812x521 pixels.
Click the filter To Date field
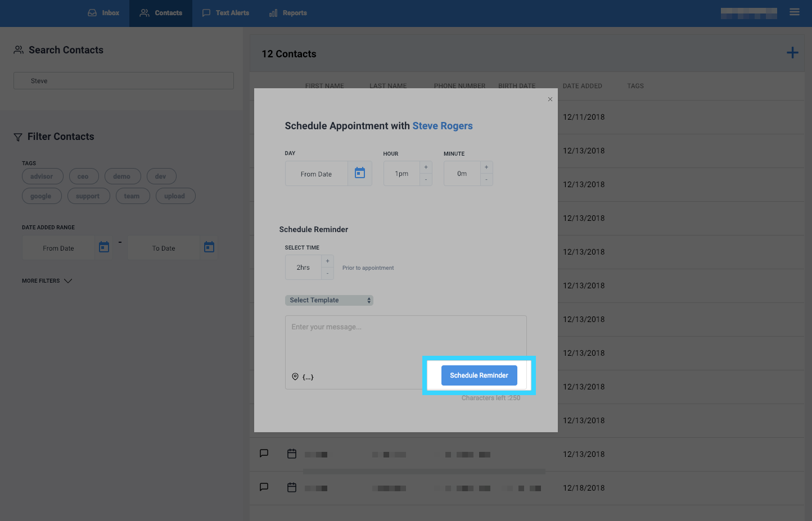(x=164, y=248)
